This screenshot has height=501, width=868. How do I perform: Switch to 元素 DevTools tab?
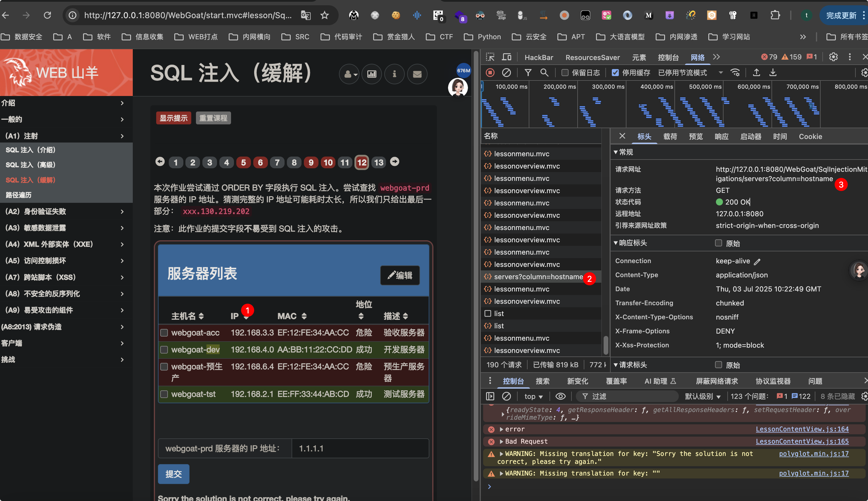coord(639,57)
